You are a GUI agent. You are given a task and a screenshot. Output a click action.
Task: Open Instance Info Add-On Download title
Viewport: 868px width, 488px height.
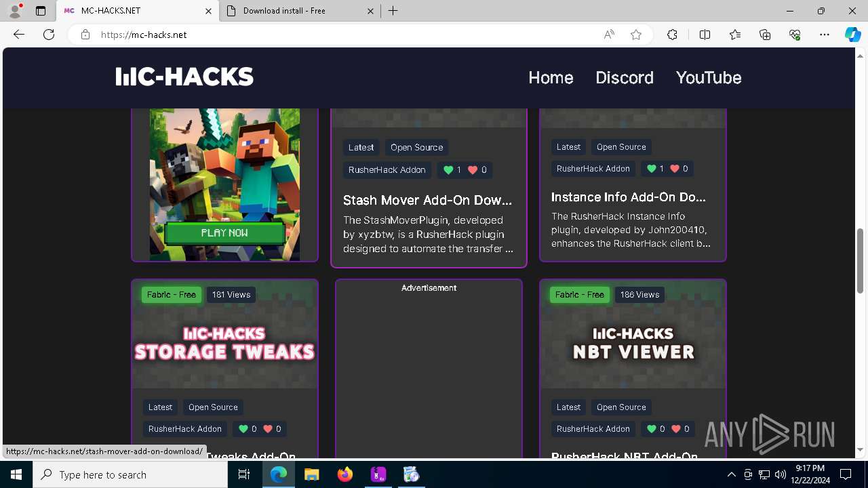point(629,197)
